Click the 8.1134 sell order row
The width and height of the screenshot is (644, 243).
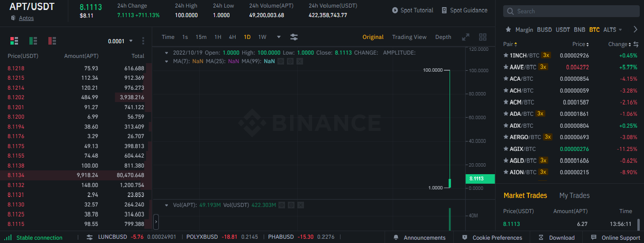[76, 175]
